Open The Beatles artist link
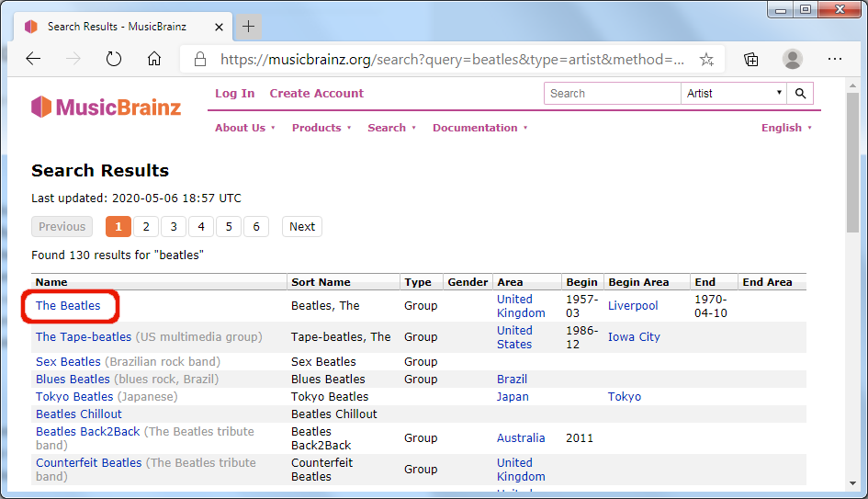Screen dimensions: 868x499 point(68,306)
